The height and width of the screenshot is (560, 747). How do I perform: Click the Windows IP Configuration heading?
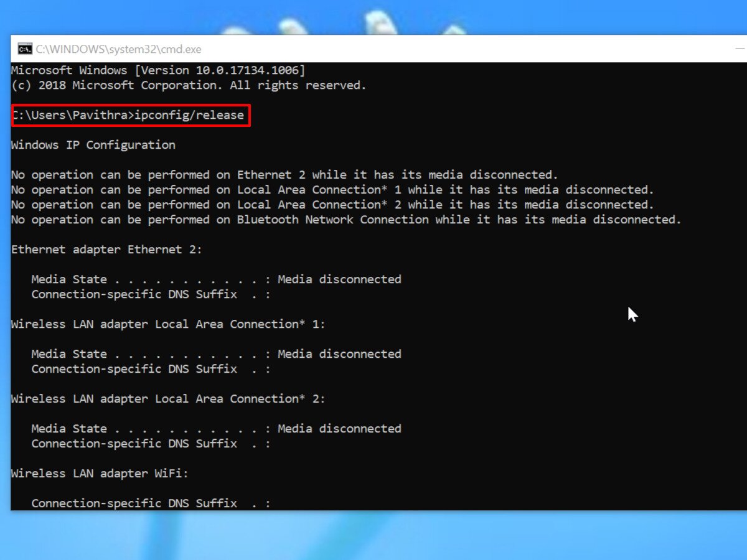[93, 144]
